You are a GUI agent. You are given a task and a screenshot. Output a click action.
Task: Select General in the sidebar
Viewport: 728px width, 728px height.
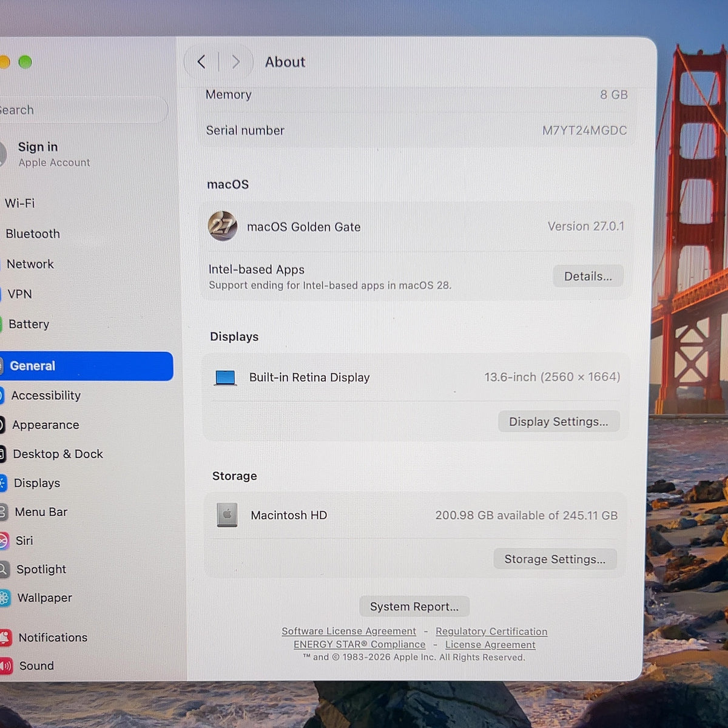click(86, 366)
